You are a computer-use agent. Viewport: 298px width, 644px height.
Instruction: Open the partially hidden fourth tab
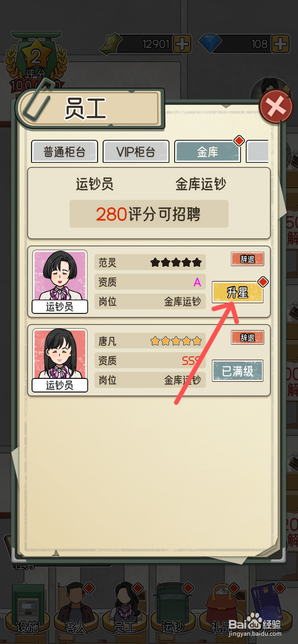coord(257,152)
